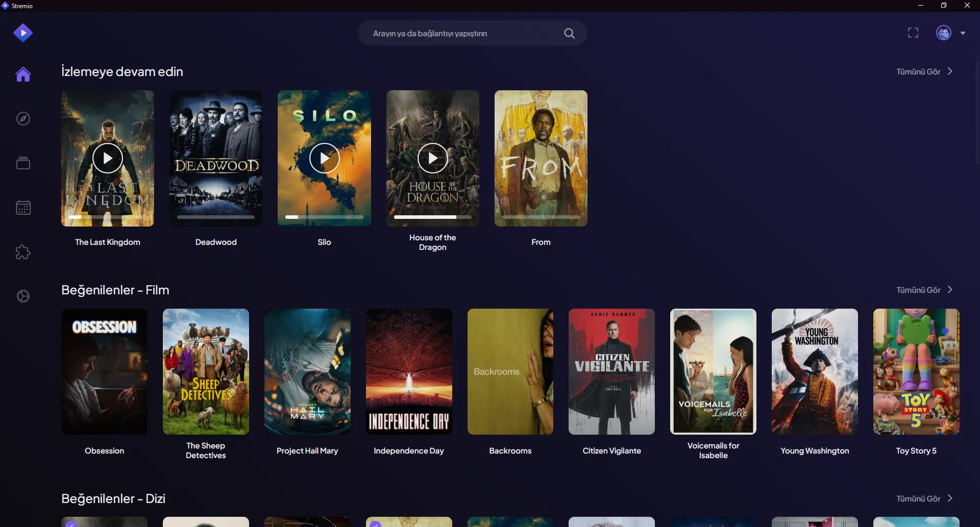Open the Calendar icon in the sidebar
Viewport: 980px width, 527px height.
[23, 208]
